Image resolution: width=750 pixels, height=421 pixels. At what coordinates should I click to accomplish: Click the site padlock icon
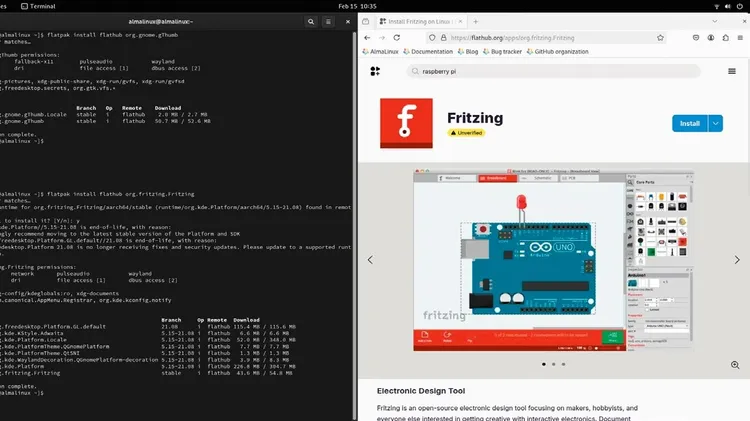(x=443, y=38)
